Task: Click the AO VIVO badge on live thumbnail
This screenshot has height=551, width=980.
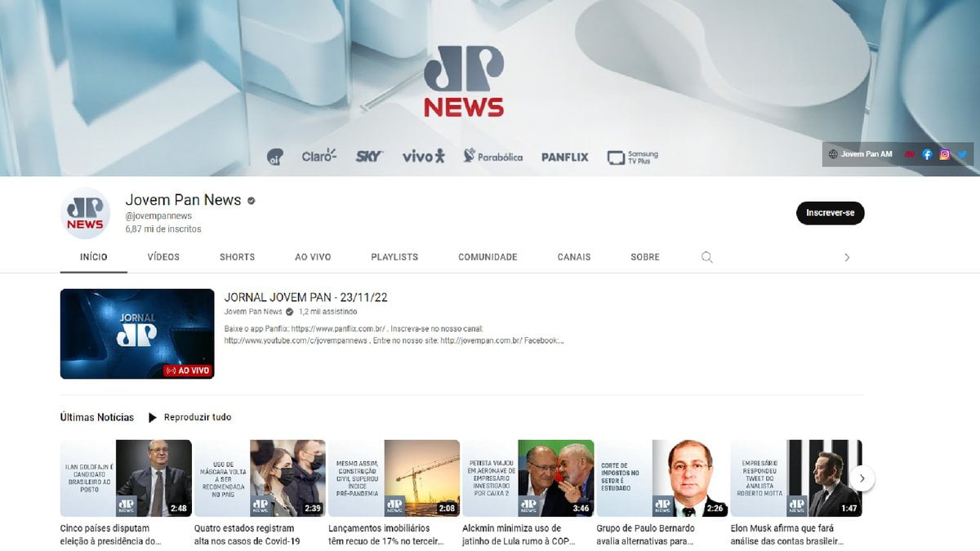Action: click(188, 371)
